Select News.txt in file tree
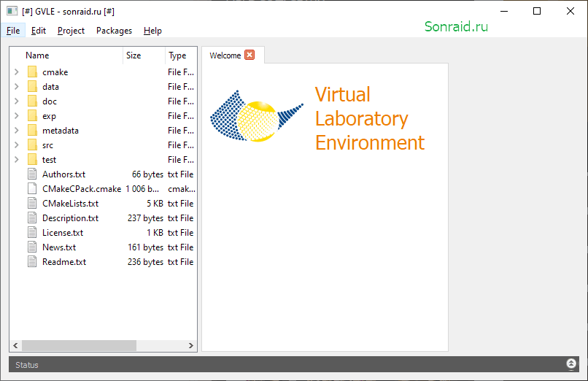588x381 pixels. 59,247
